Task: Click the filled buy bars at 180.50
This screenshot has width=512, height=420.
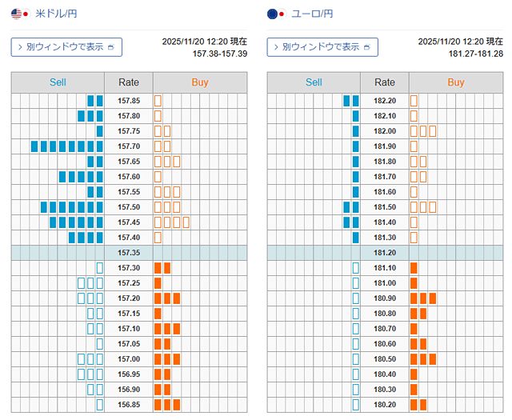Action: 423,359
